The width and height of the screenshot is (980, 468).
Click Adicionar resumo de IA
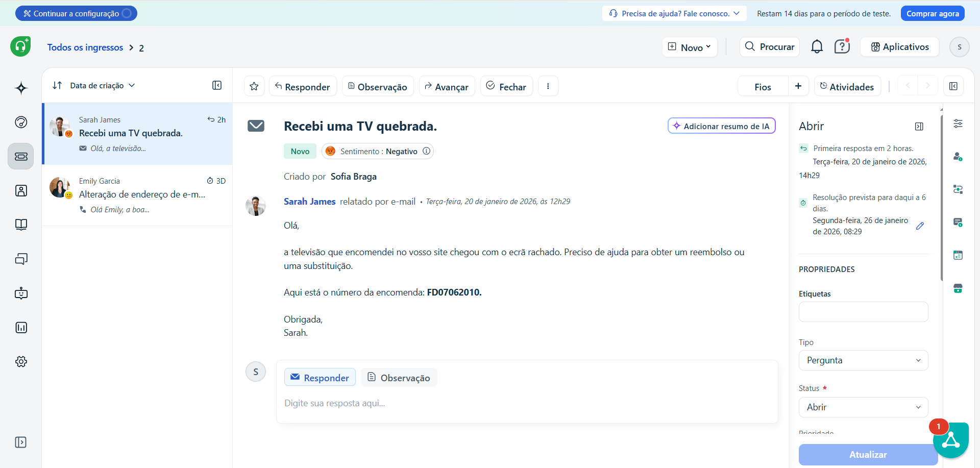pyautogui.click(x=721, y=126)
